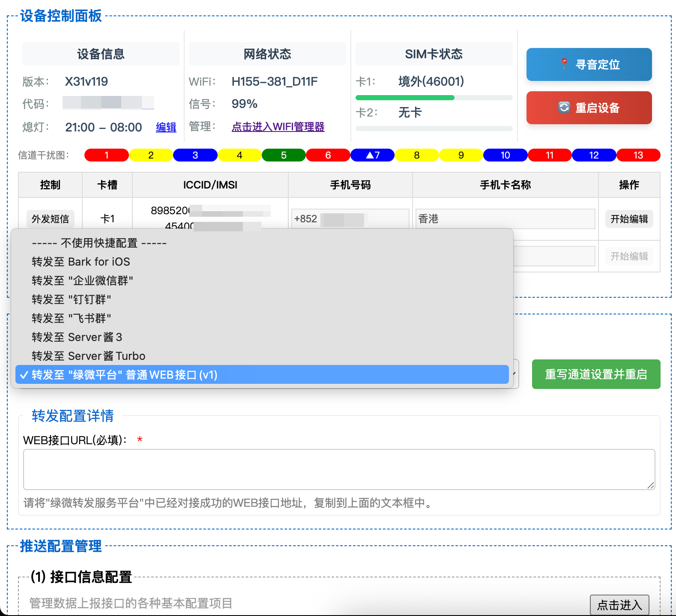Select checked 绿微平台 WEB接口 (v1) option
The width and height of the screenshot is (676, 616).
(x=124, y=375)
